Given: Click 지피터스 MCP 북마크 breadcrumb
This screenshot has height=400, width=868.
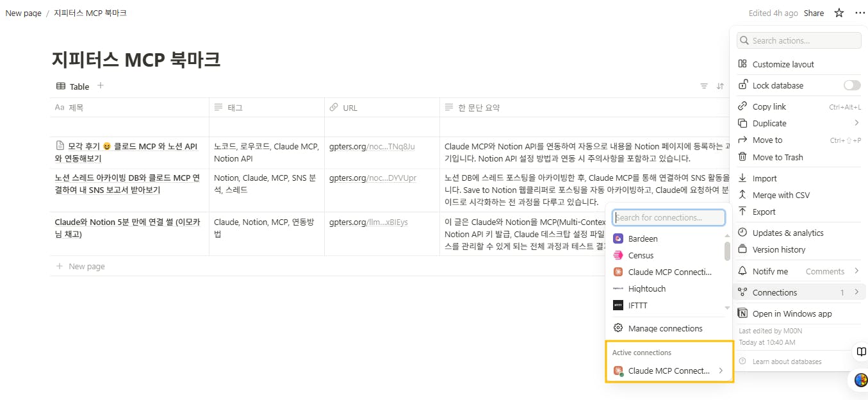Looking at the screenshot, I should coord(90,13).
